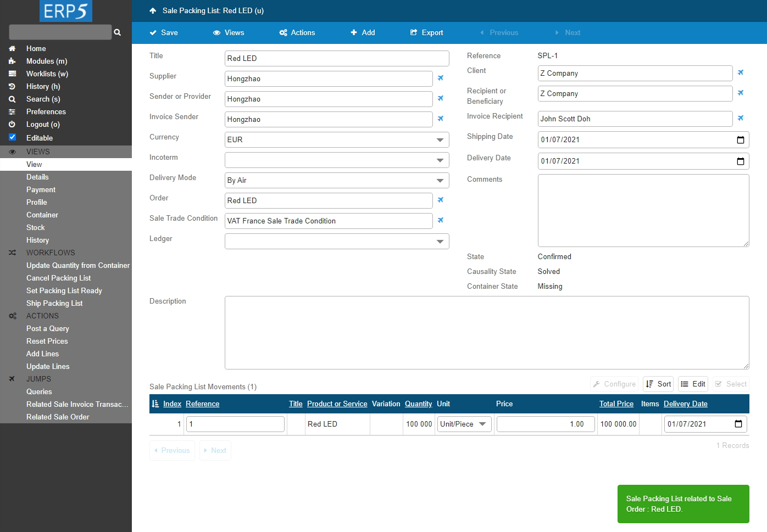767x532 pixels.
Task: Click the ERP5 logo
Action: point(66,11)
